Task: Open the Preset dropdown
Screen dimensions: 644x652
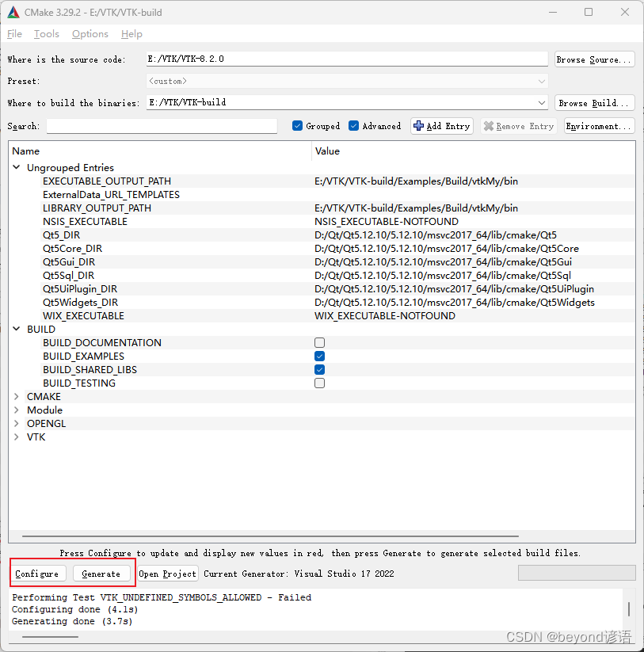Action: [x=541, y=81]
